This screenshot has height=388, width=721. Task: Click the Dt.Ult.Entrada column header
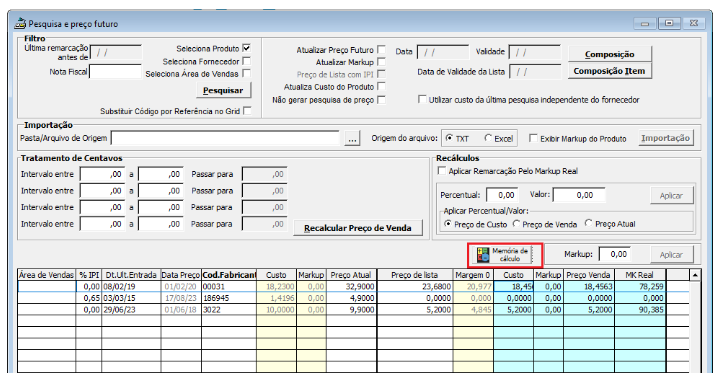click(131, 275)
